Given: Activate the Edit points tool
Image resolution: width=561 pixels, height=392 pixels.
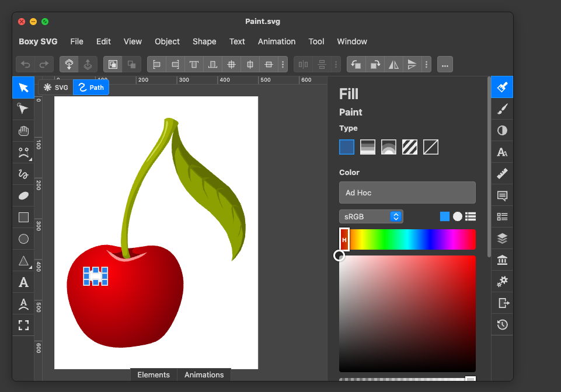Looking at the screenshot, I should (x=23, y=109).
